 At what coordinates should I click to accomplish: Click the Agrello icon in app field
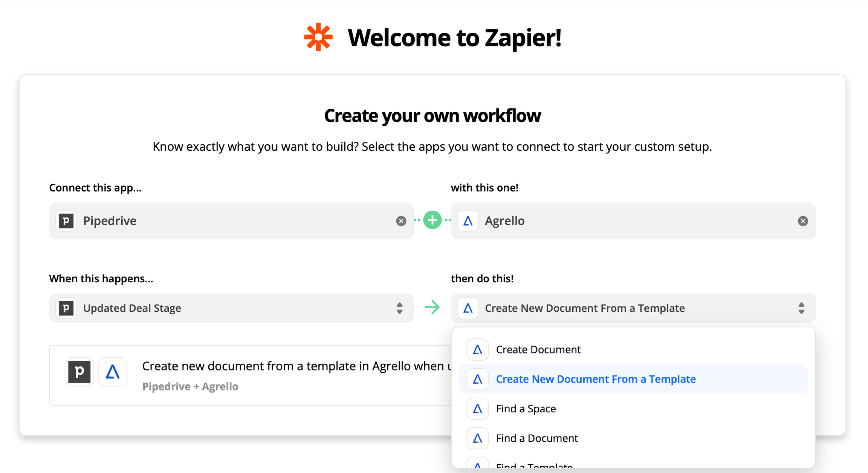point(468,221)
